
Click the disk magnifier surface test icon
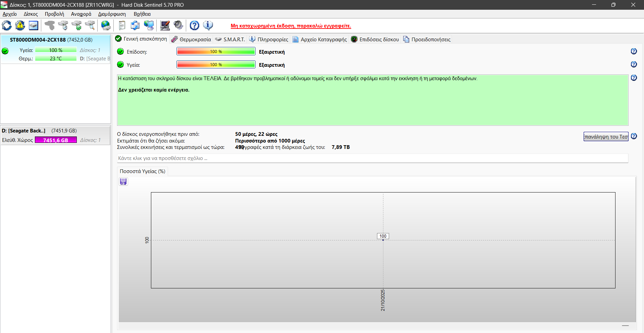tap(90, 25)
